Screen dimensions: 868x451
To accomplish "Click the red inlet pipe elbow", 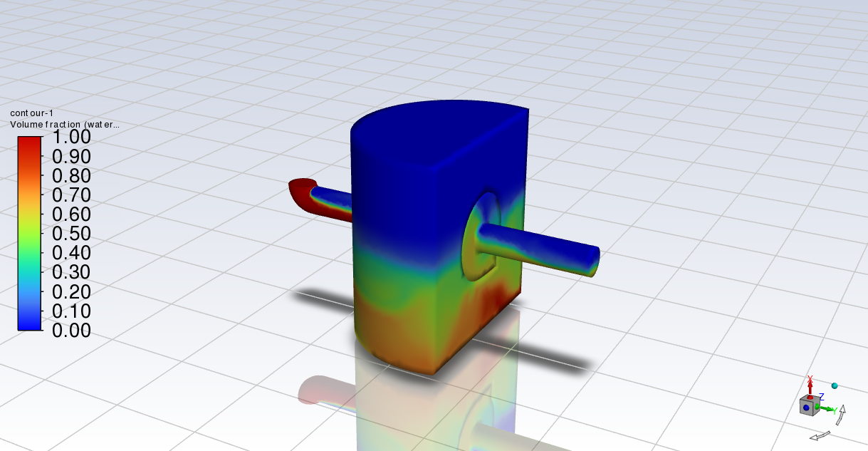I will point(300,192).
